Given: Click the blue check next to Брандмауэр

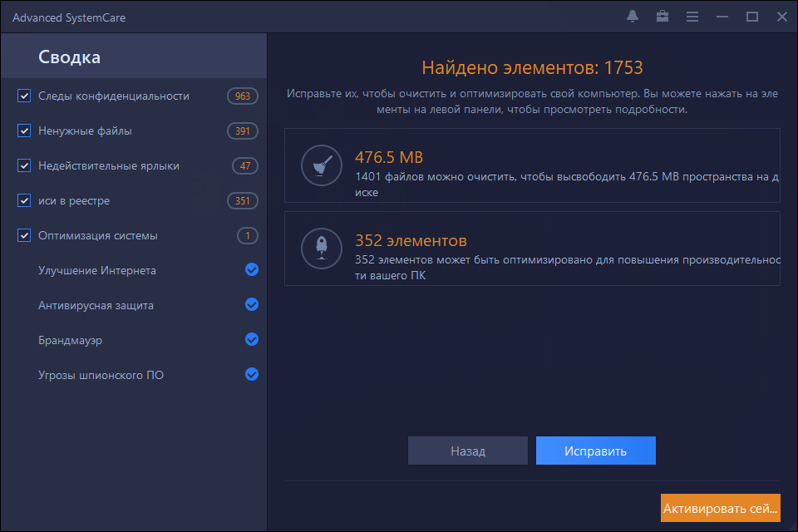Looking at the screenshot, I should point(251,339).
